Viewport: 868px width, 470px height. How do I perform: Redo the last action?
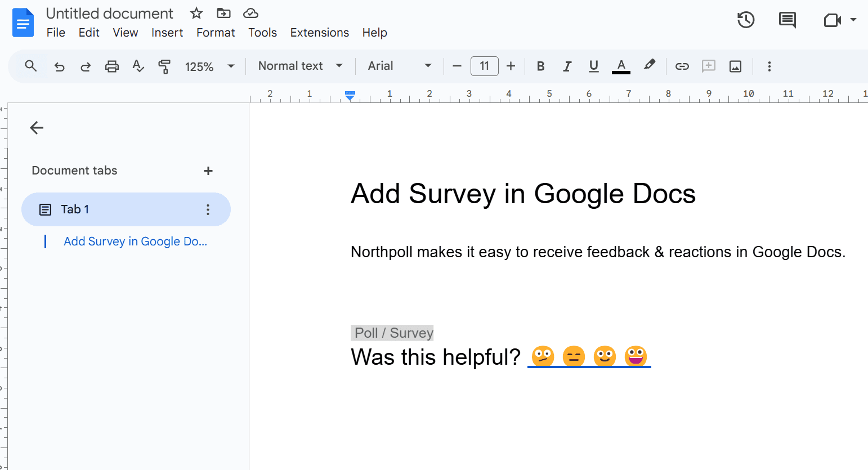(86, 66)
